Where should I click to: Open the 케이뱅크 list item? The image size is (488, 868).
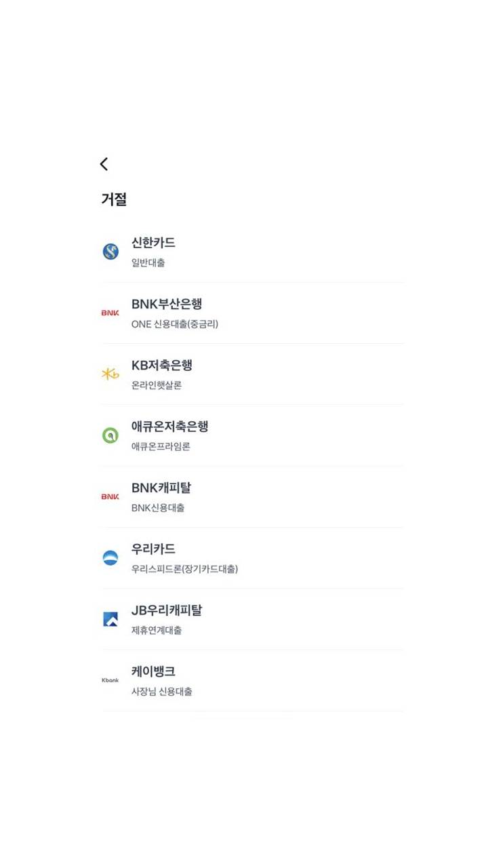point(252,681)
